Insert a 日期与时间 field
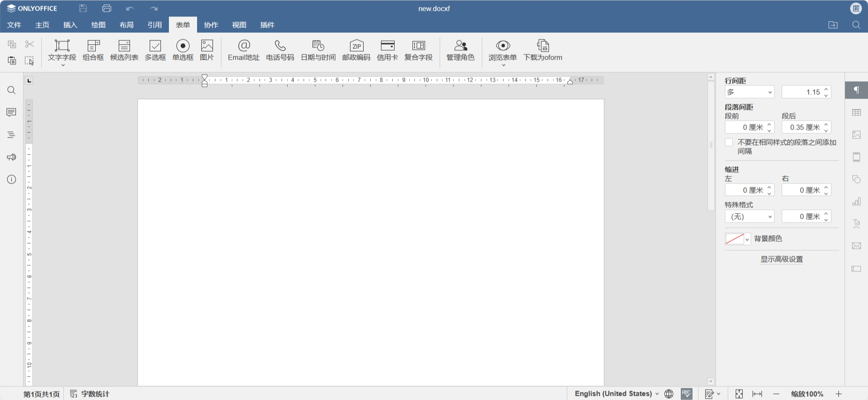 click(318, 50)
